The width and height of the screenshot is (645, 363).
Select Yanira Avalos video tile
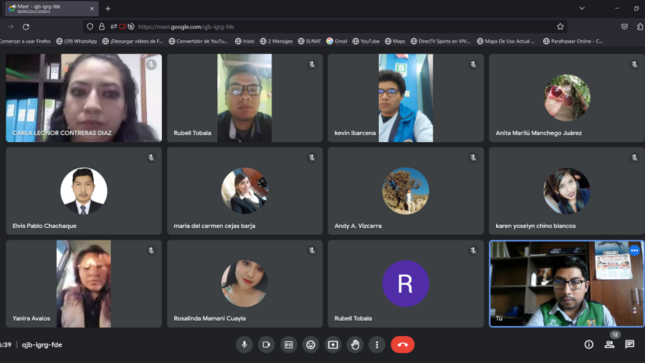point(84,284)
